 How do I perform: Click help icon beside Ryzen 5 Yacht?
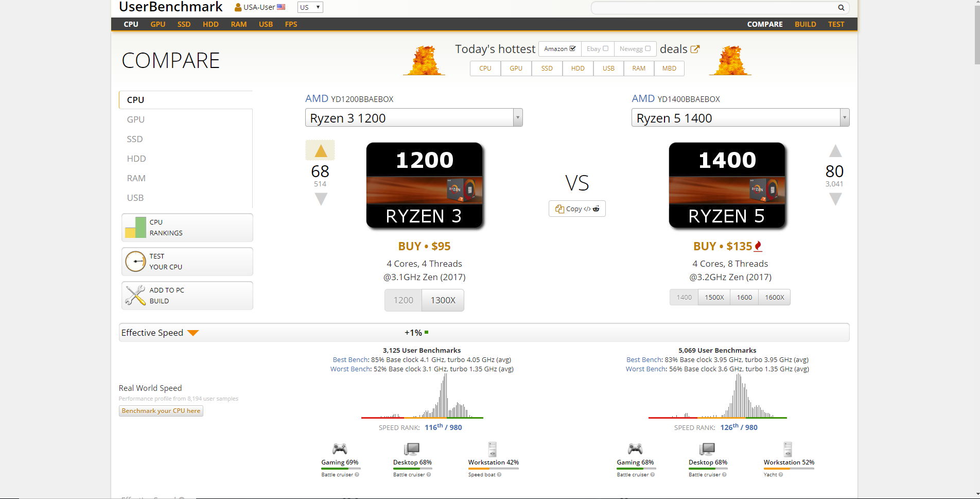(x=781, y=475)
